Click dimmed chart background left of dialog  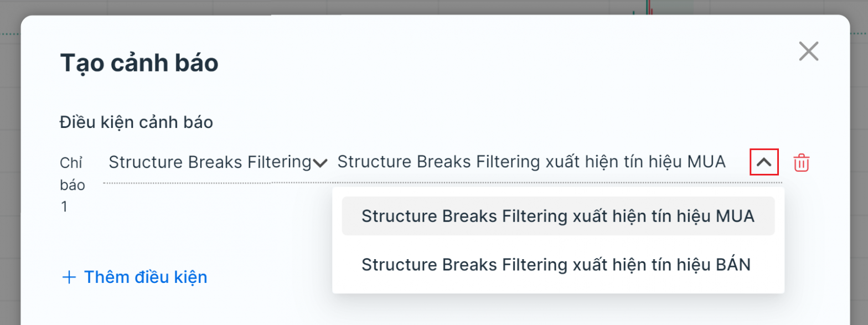tap(9, 166)
